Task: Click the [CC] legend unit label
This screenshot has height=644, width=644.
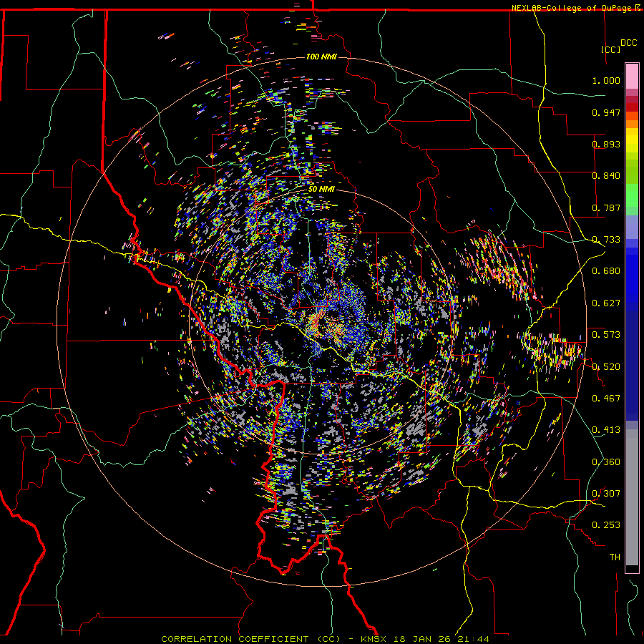Action: (610, 49)
